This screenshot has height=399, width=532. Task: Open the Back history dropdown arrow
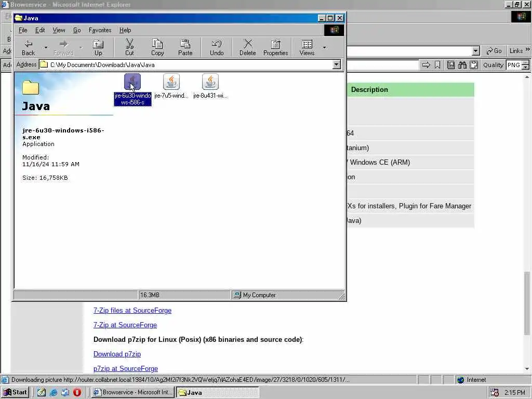[46, 47]
